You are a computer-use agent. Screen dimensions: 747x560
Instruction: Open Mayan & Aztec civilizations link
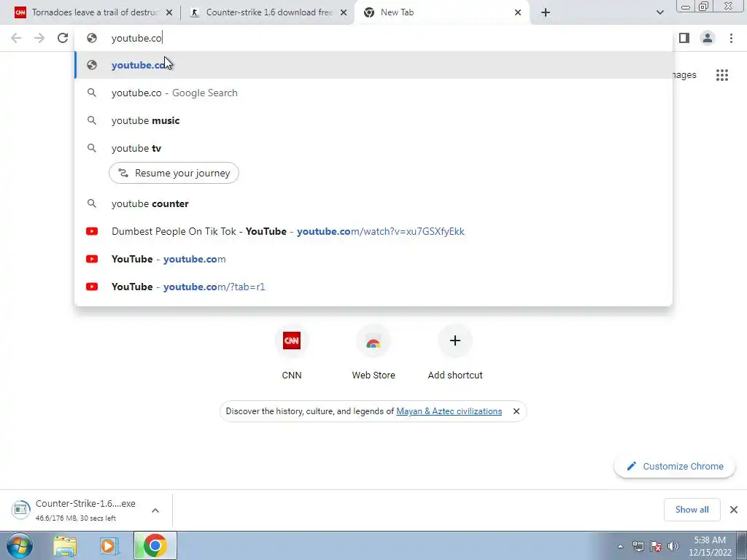449,411
